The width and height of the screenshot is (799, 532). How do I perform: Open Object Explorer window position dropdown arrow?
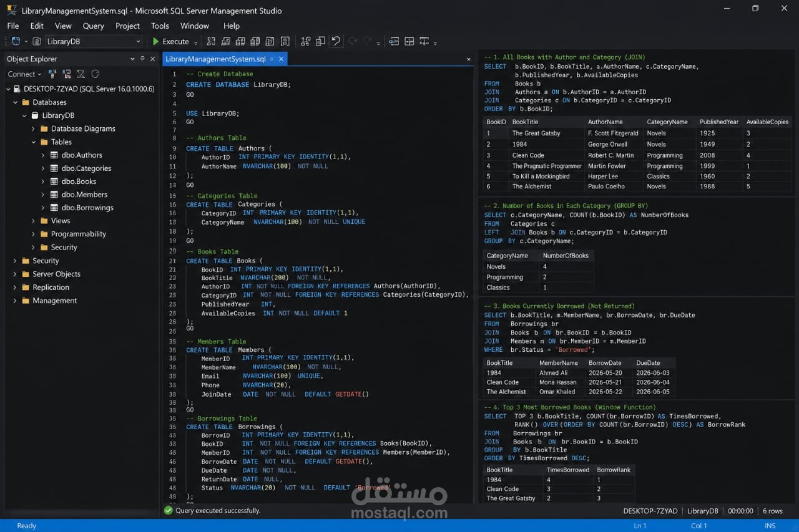tap(132, 59)
